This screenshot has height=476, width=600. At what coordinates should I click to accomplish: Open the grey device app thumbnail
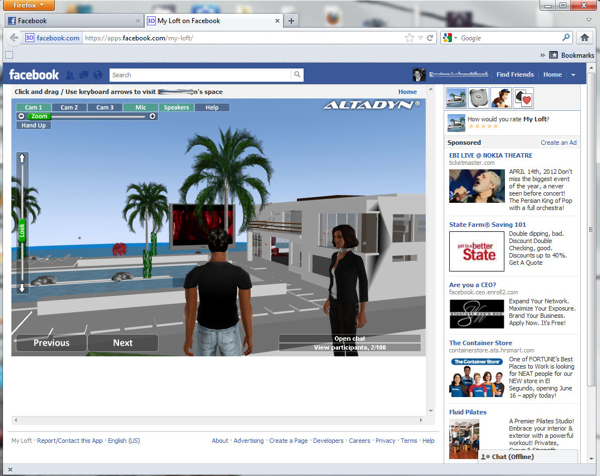tap(478, 98)
